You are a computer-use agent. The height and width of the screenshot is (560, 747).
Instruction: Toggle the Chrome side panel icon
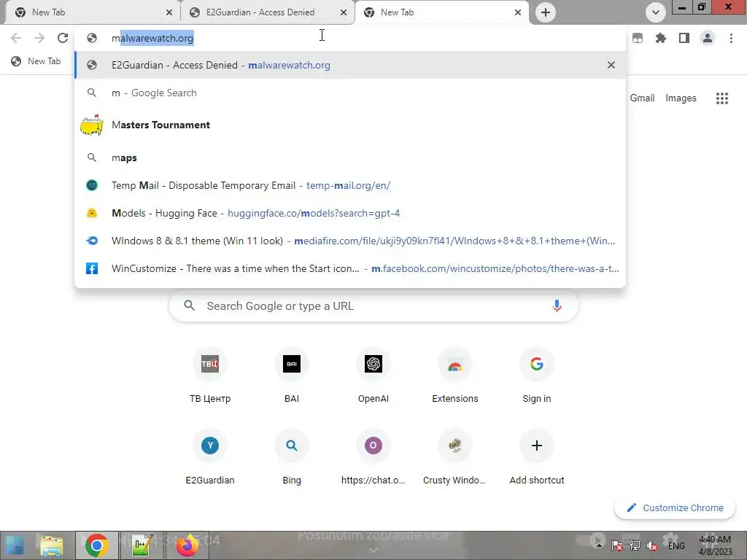click(x=684, y=38)
